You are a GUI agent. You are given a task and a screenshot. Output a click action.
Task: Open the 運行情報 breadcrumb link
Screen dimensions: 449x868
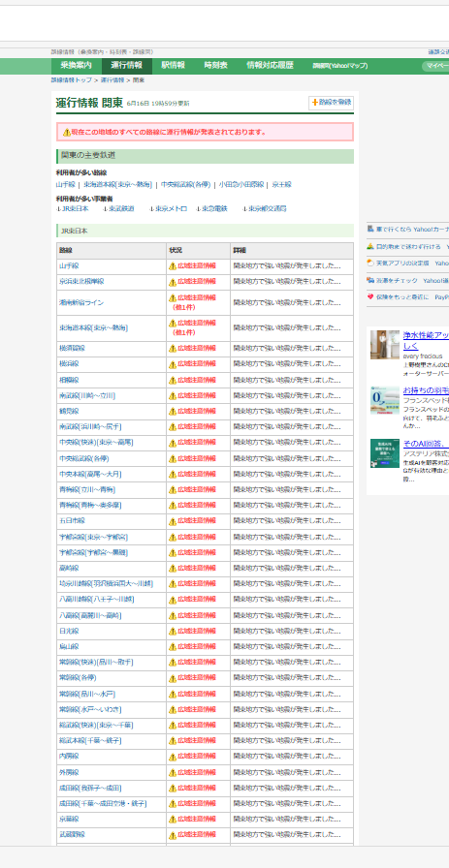click(112, 80)
